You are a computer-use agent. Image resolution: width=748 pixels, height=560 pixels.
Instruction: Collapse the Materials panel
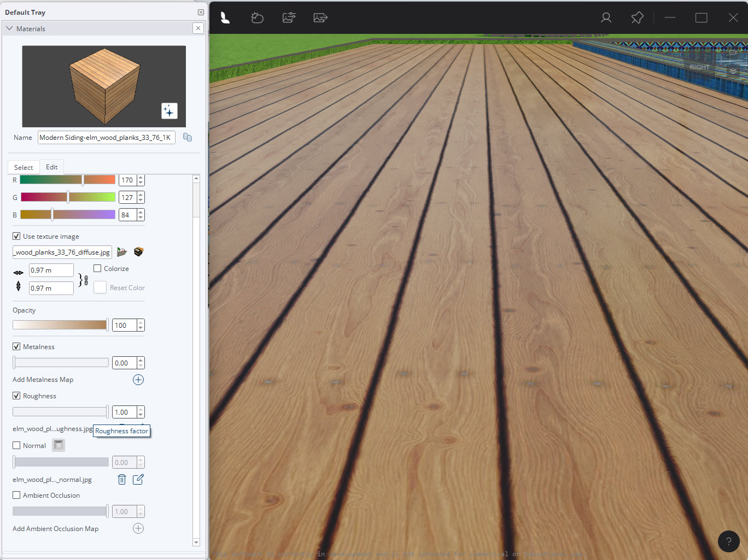coord(9,28)
